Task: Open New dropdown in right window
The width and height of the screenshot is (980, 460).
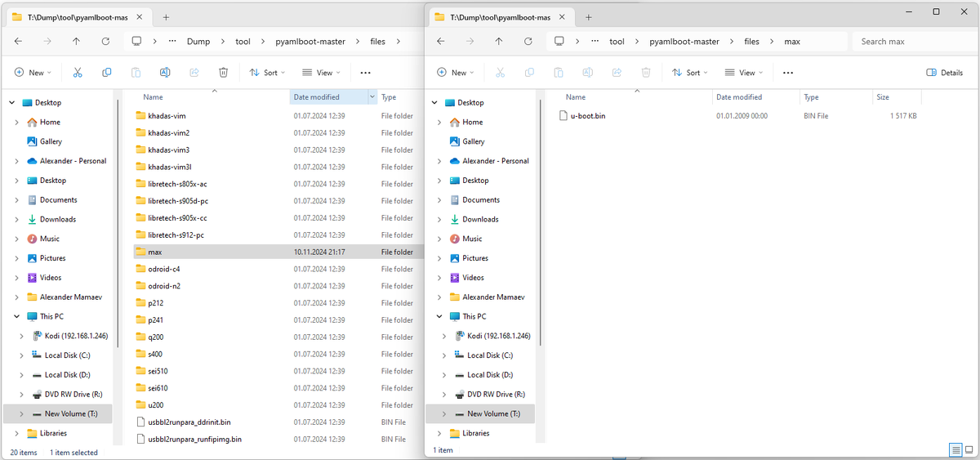Action: pos(456,73)
